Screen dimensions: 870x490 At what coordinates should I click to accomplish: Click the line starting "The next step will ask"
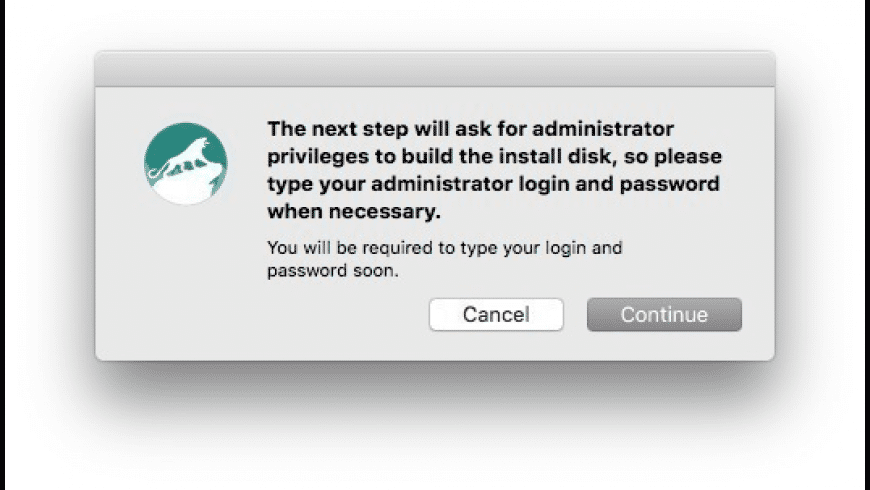click(x=470, y=130)
